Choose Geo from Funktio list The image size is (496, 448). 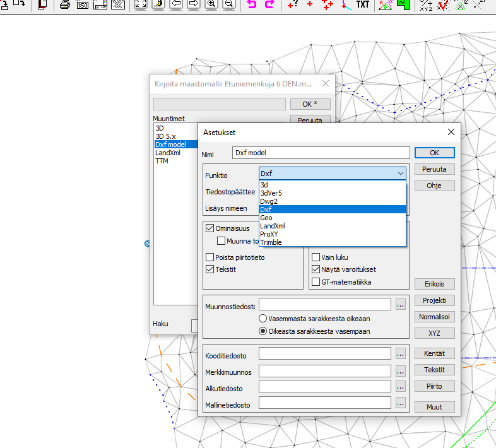tap(333, 218)
